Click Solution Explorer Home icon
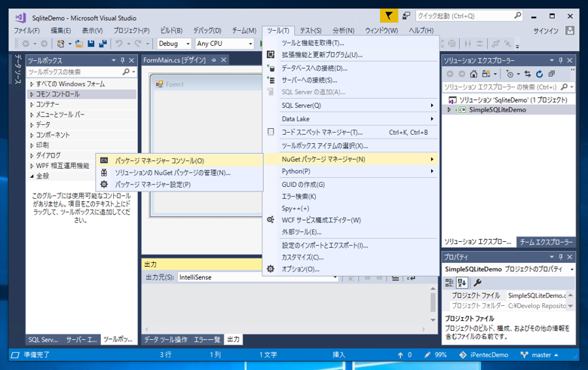 click(x=473, y=74)
